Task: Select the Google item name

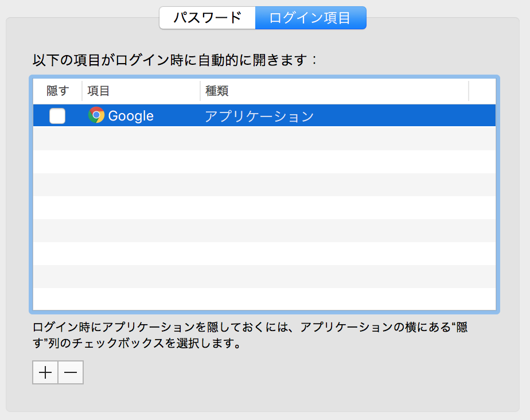Action: (x=131, y=116)
